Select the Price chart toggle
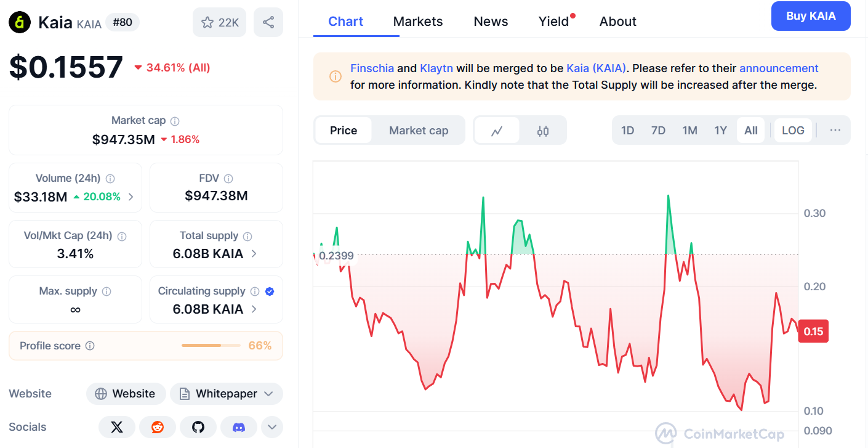 click(344, 131)
